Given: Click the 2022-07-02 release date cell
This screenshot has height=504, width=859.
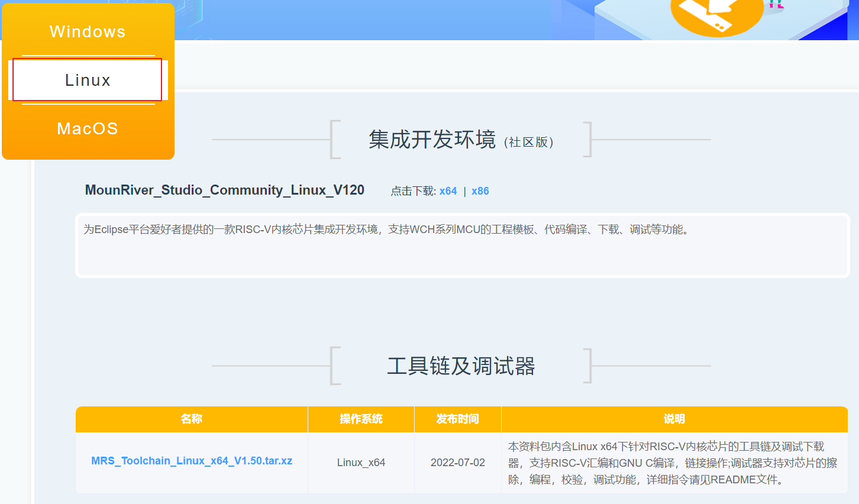Looking at the screenshot, I should click(x=457, y=463).
